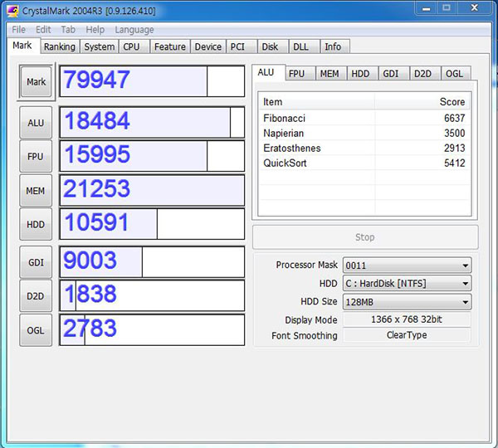The height and width of the screenshot is (448, 498).
Task: Click the Stop button
Action: 365,237
